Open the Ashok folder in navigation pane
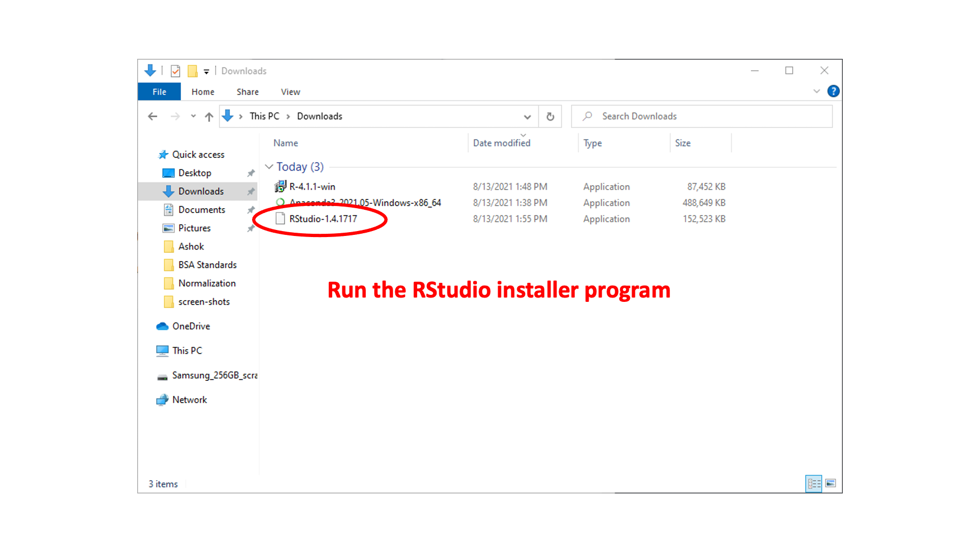Screen dimensions: 980x552 tap(191, 246)
